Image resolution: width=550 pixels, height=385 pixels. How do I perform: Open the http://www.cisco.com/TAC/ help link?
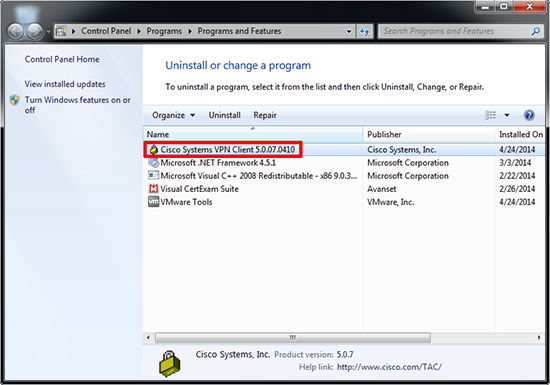389,367
